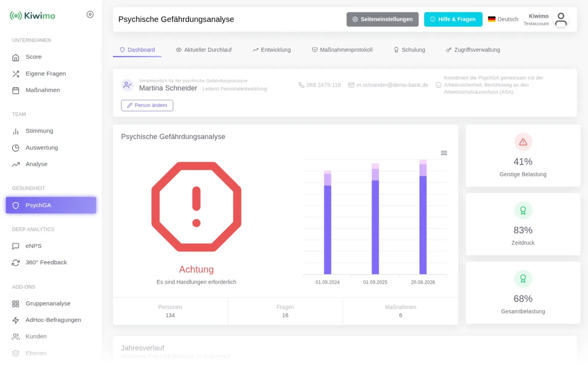This screenshot has width=588, height=372.
Task: Click the Gruppenanalyse grid icon
Action: (16, 304)
